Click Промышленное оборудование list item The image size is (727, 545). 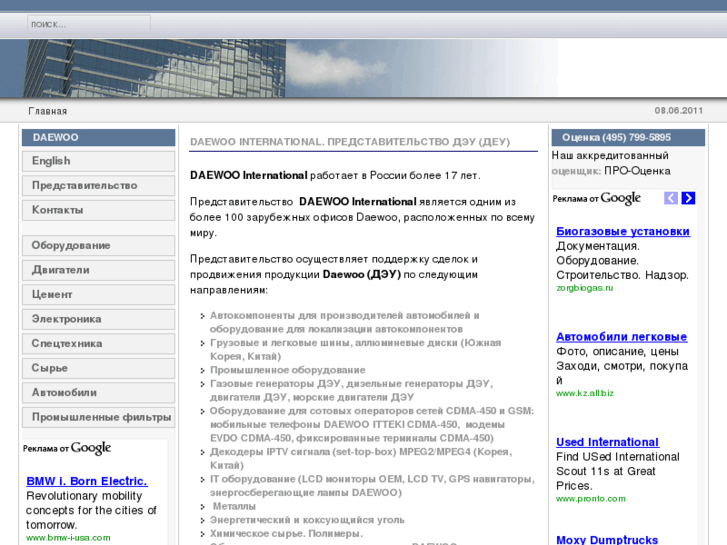[x=287, y=370]
